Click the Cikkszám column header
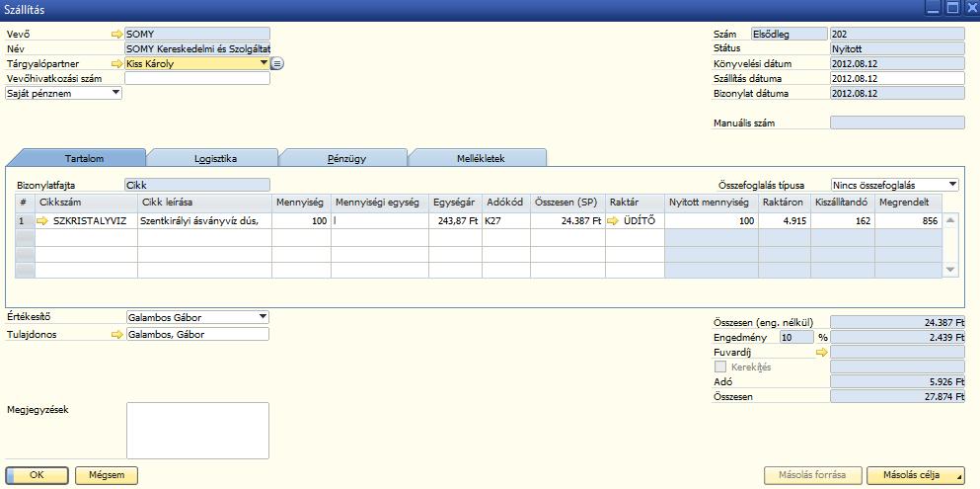The image size is (980, 489). coord(86,203)
